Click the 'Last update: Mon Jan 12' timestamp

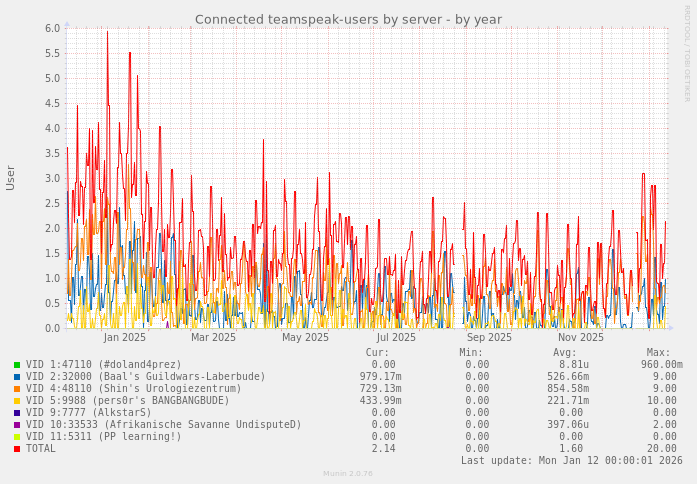pos(572,460)
